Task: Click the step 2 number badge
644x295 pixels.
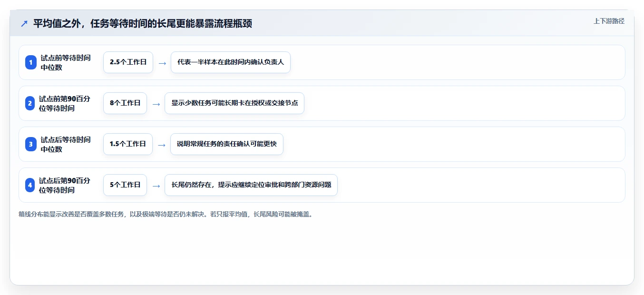Action: coord(30,103)
